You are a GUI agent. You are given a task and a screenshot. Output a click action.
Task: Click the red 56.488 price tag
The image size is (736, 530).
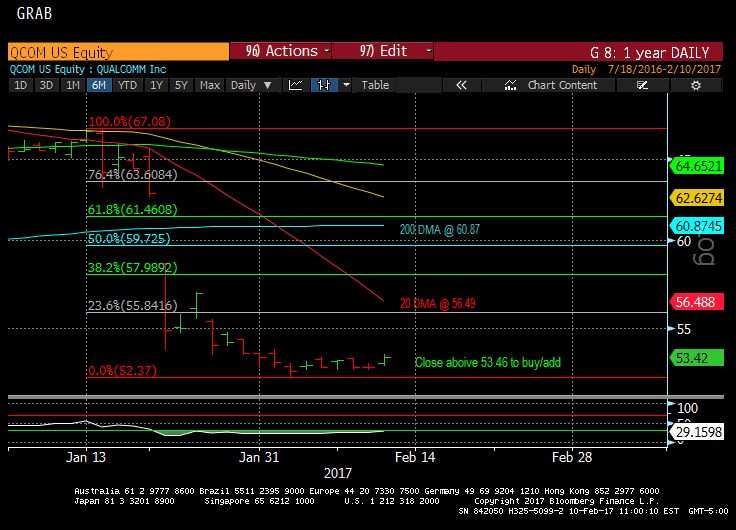pyautogui.click(x=697, y=302)
